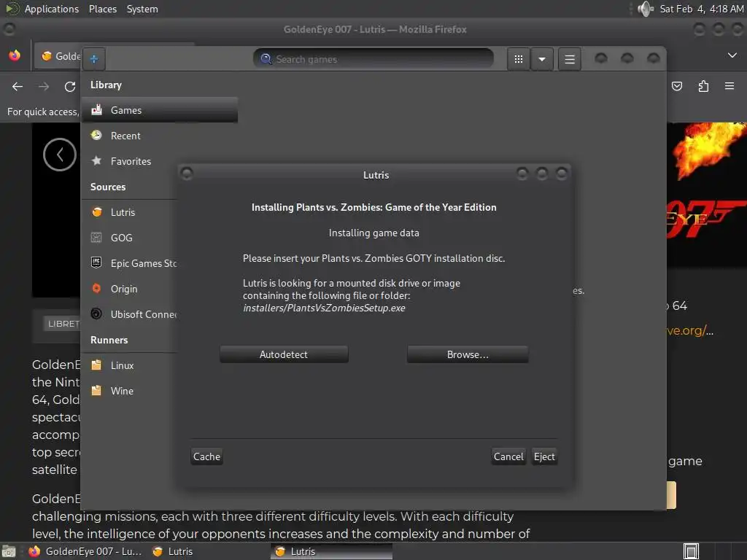Click the Firefox forward arrow
The width and height of the screenshot is (747, 560).
click(44, 86)
